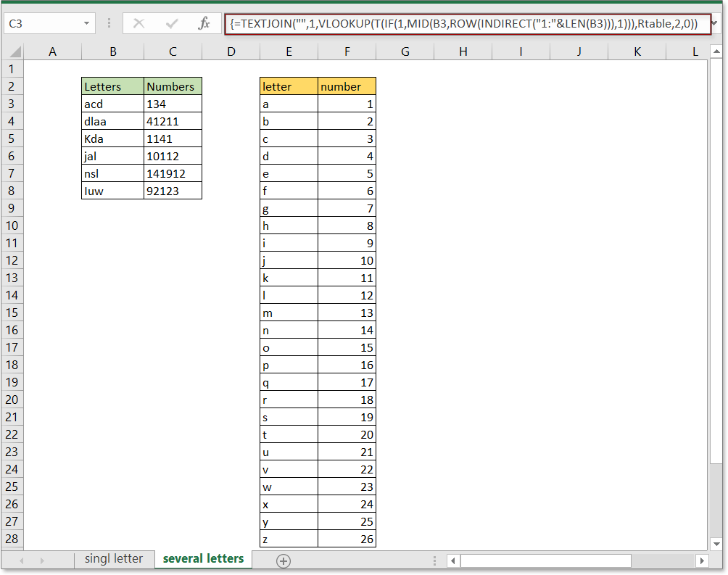Screen dimensions: 728x575
Task: Switch to the 'singl letter' sheet tab
Action: coord(114,558)
